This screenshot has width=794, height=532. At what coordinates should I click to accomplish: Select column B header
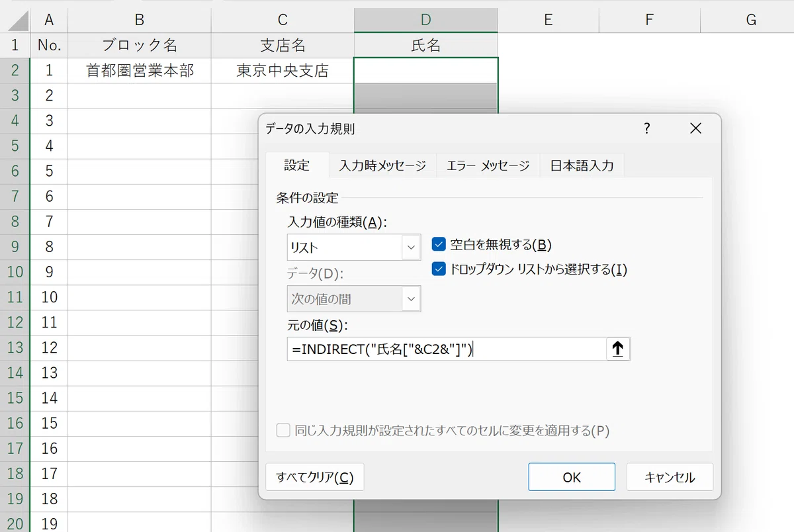tap(140, 20)
